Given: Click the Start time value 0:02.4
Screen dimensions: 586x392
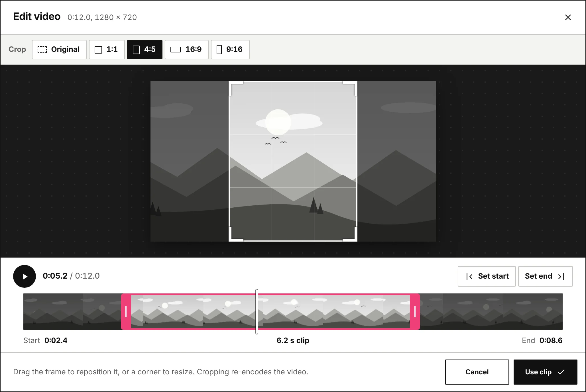Looking at the screenshot, I should 56,340.
